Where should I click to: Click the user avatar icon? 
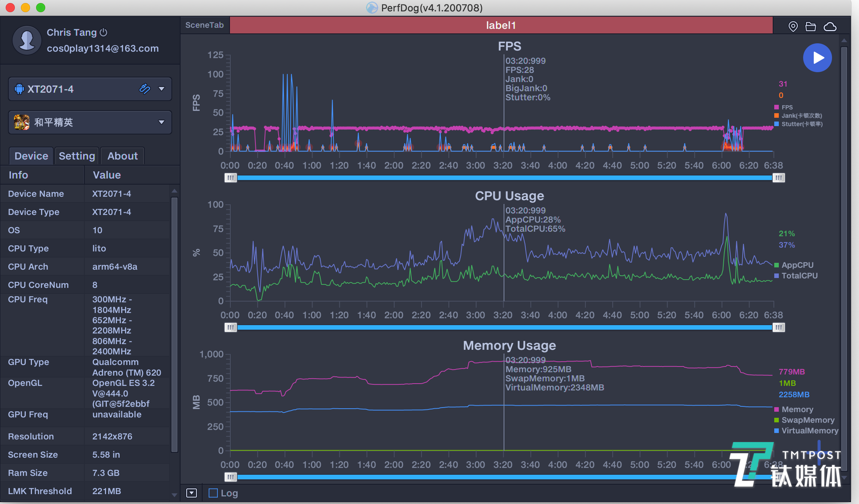pyautogui.click(x=27, y=40)
